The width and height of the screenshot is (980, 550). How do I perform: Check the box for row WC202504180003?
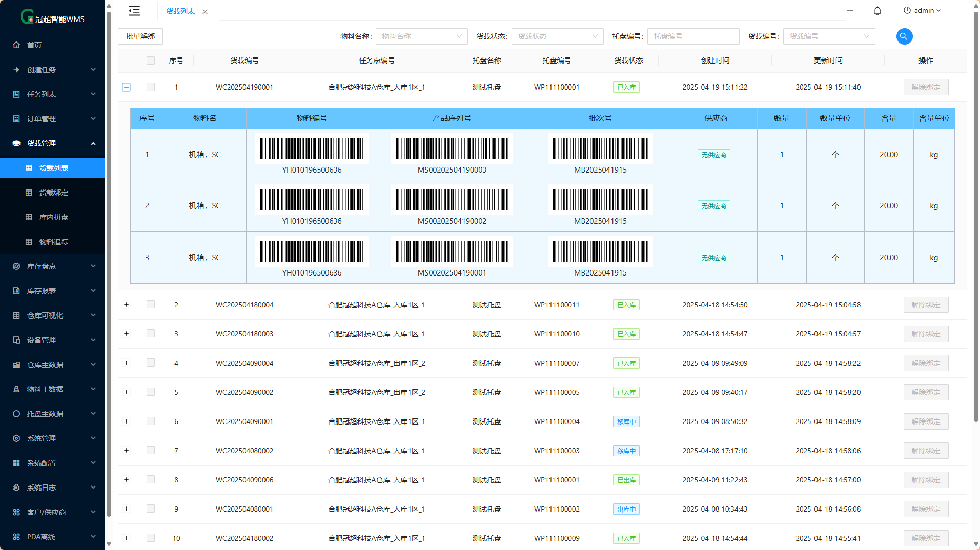[151, 333]
